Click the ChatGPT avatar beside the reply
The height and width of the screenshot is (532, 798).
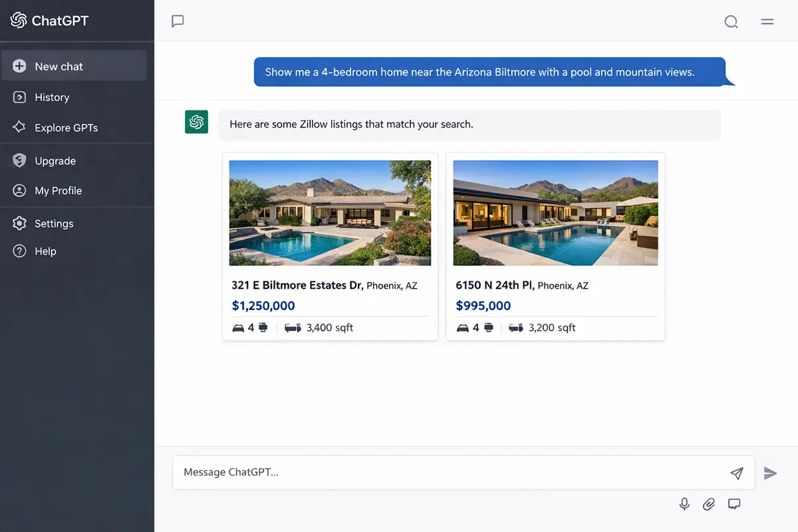pyautogui.click(x=196, y=122)
